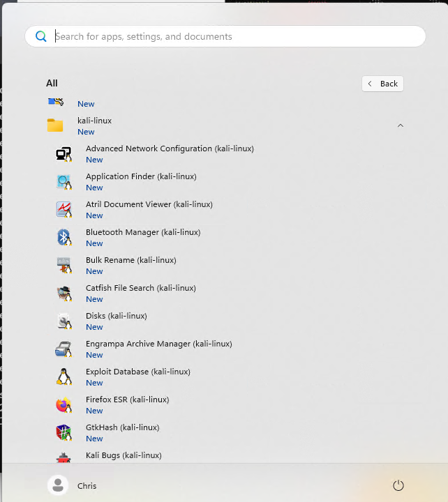Image resolution: width=448 pixels, height=502 pixels.
Task: Open Disks utility icon
Action: click(x=64, y=321)
